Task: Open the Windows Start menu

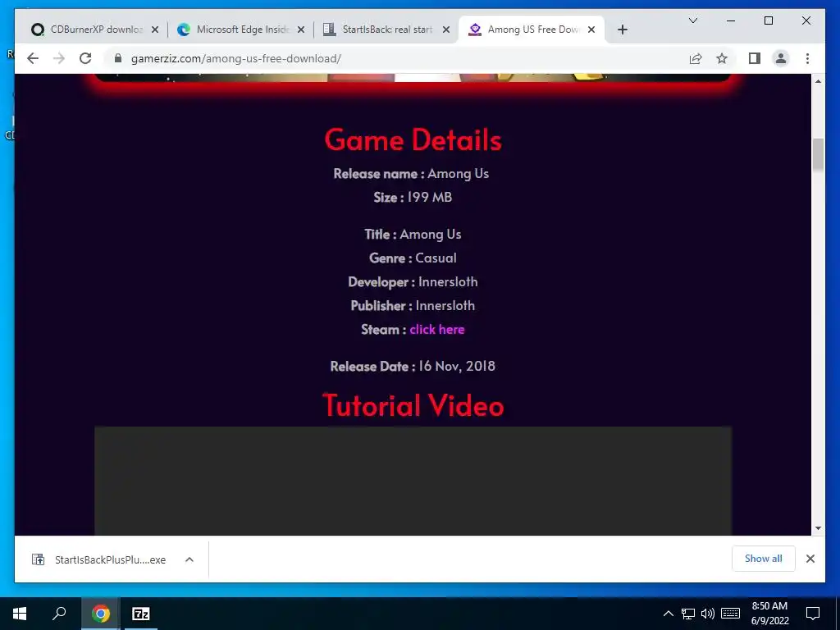Action: (20, 614)
